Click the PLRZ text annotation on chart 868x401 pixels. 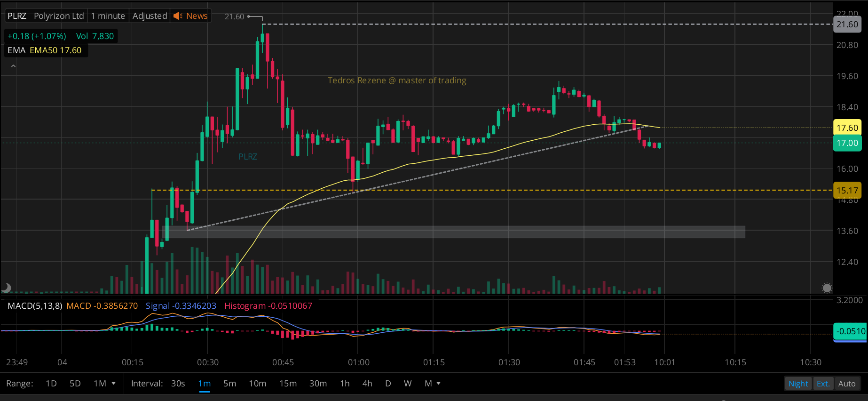[248, 157]
